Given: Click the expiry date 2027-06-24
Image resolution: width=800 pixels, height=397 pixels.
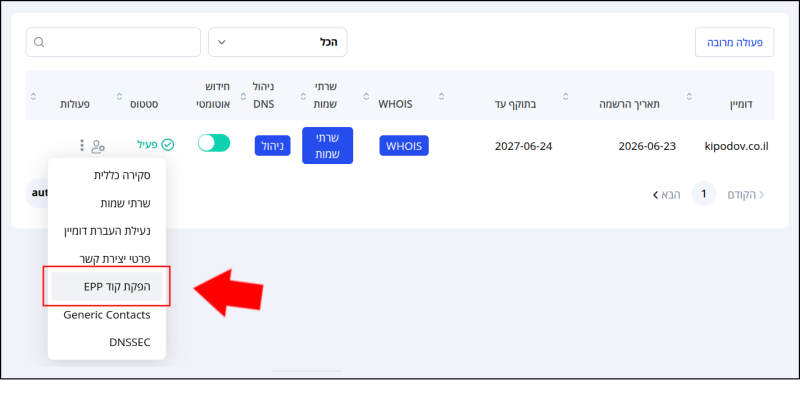Looking at the screenshot, I should point(523,146).
